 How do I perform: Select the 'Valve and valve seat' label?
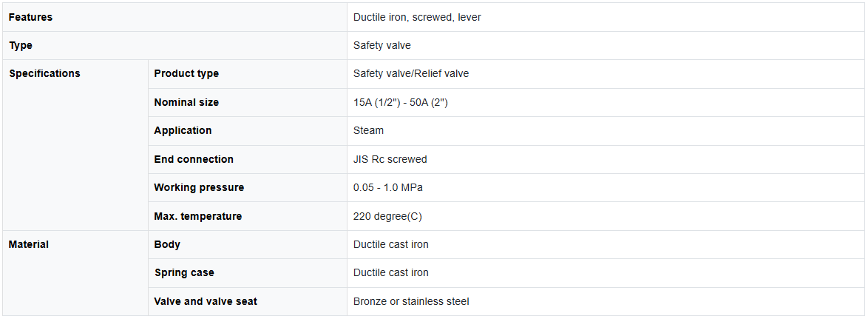click(x=206, y=301)
